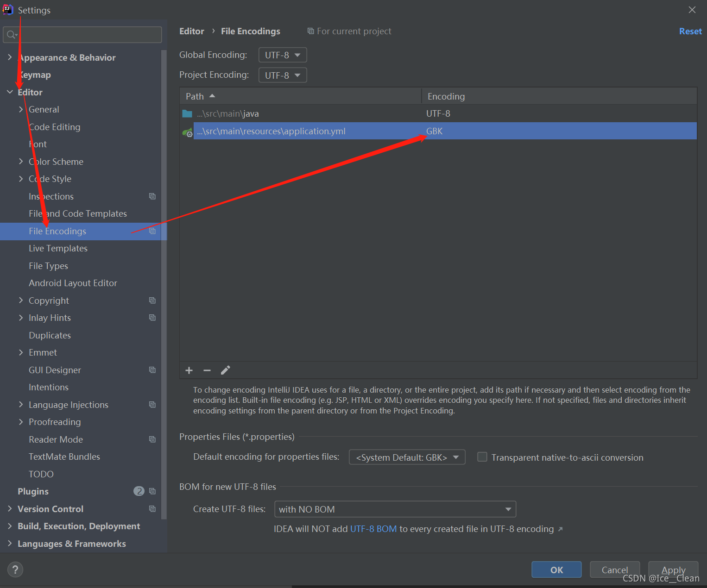This screenshot has width=707, height=588.
Task: Click project-level icon beside GUI Designer
Action: point(152,370)
